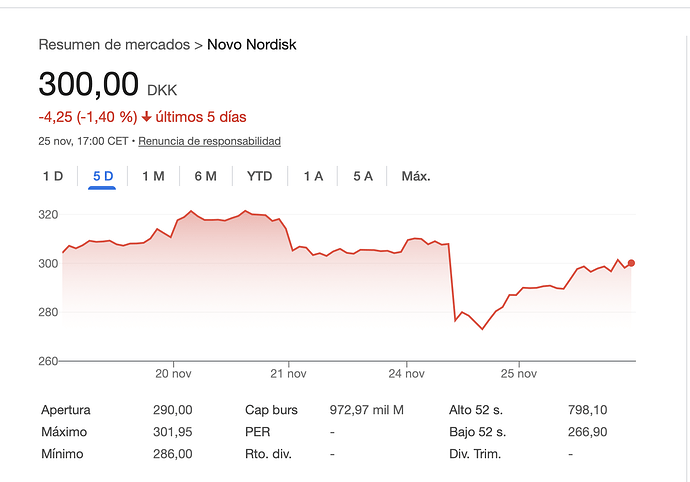Show the YTD chart range
The width and height of the screenshot is (690, 482).
[x=259, y=176]
